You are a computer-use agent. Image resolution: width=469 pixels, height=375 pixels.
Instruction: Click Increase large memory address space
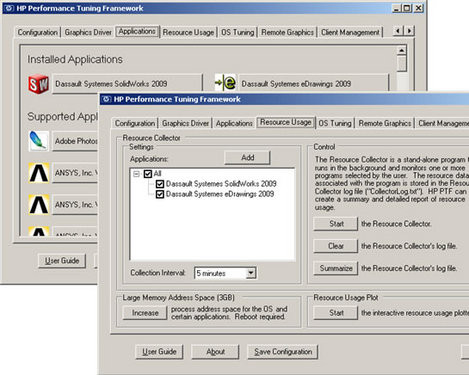coord(145,313)
